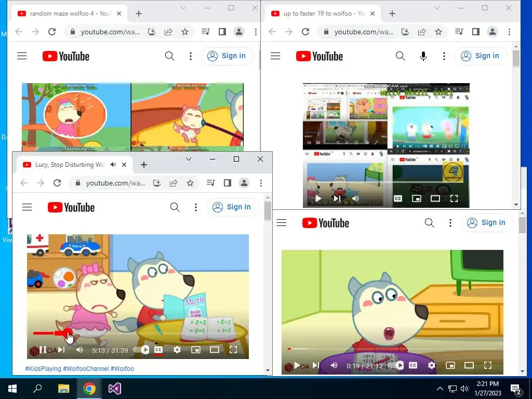Go to YouTube home via logo in Lucy window

[71, 207]
